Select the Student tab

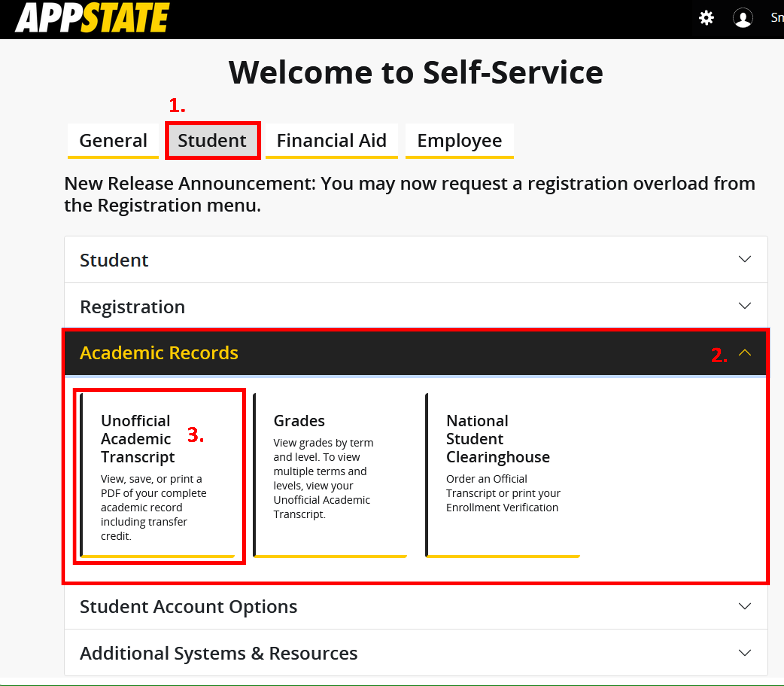212,141
